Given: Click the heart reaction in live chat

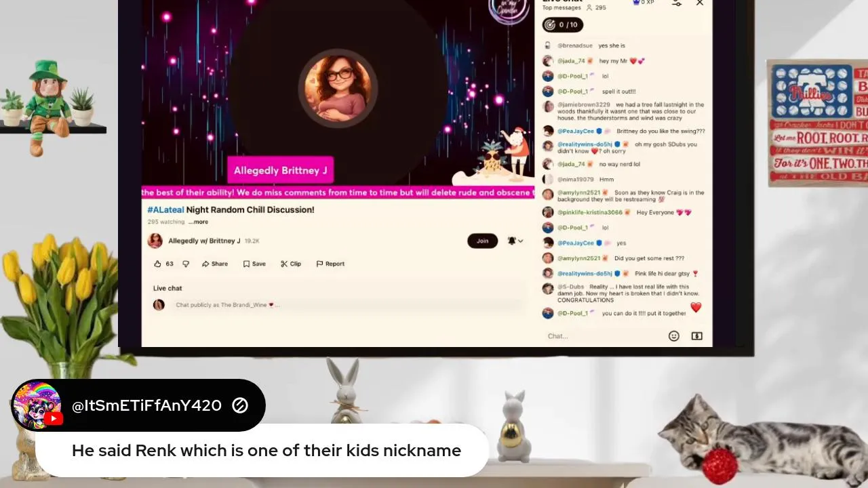Looking at the screenshot, I should pyautogui.click(x=696, y=308).
